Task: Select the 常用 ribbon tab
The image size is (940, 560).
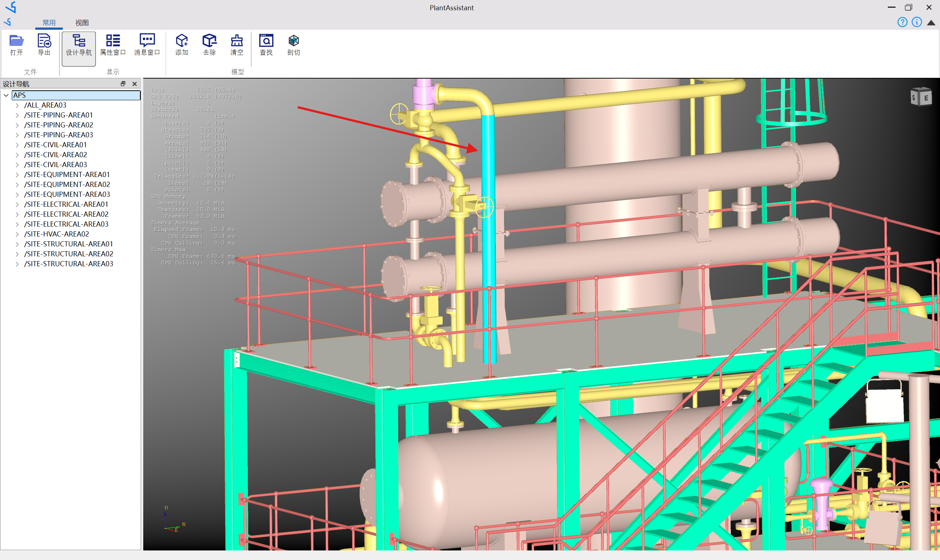Action: [49, 23]
